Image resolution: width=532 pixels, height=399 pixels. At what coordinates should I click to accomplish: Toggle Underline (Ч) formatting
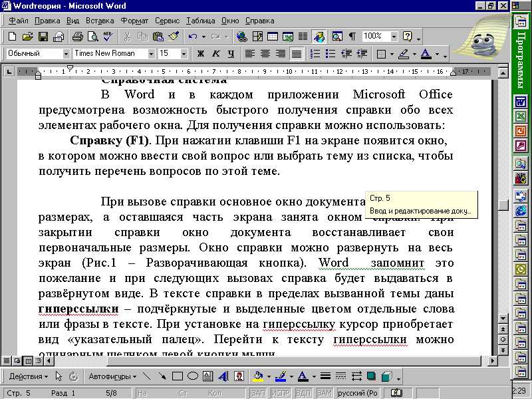coord(231,54)
